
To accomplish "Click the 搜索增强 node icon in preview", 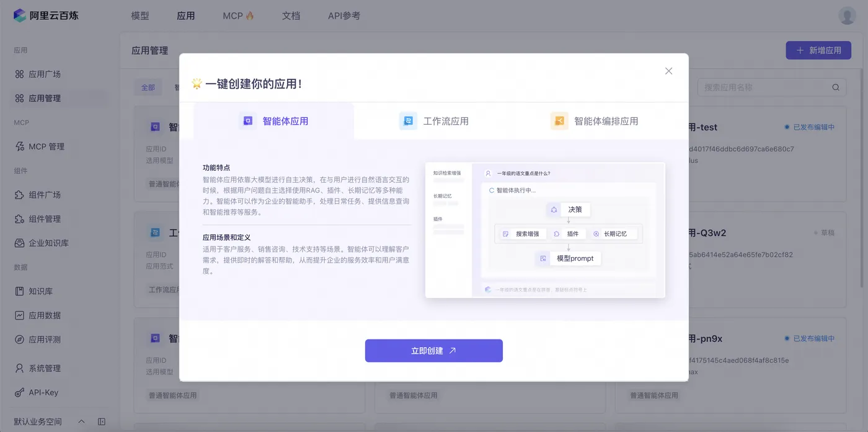I will (505, 234).
